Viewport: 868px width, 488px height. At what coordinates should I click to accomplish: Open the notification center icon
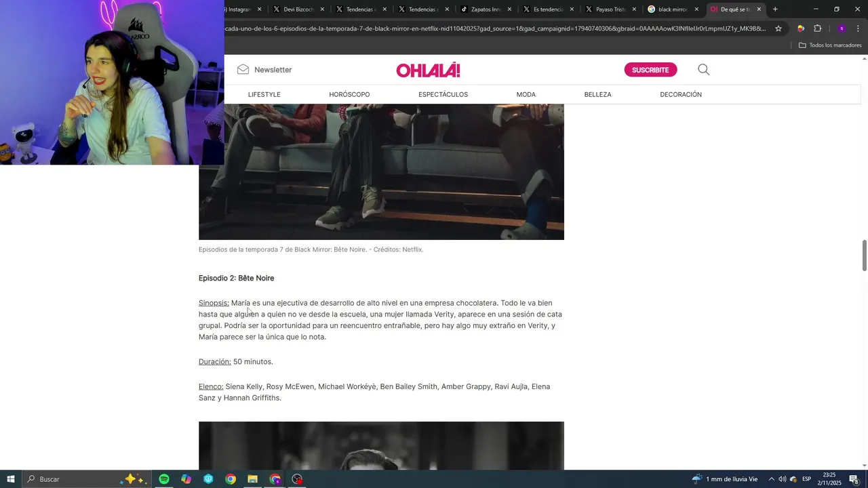coord(854,479)
